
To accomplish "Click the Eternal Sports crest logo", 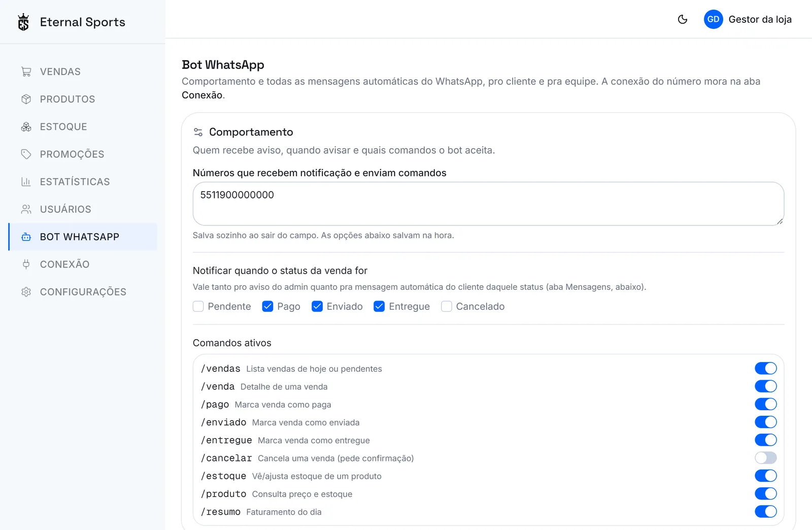I will click(23, 22).
